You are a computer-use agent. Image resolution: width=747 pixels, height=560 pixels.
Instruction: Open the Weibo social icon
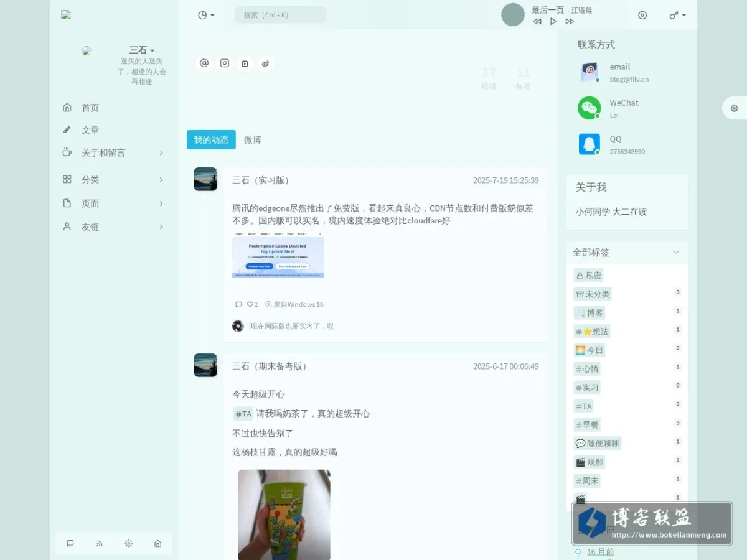(x=265, y=63)
